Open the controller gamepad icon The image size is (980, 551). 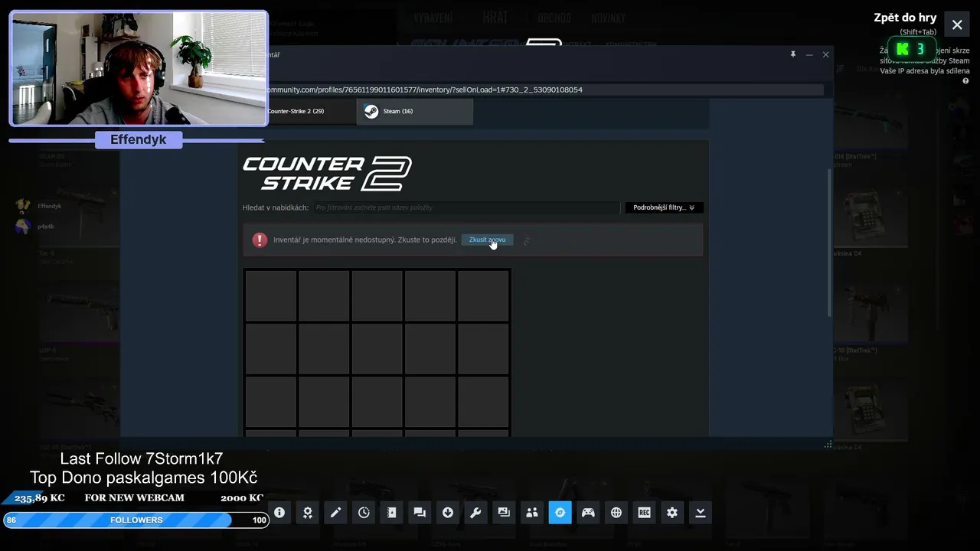click(588, 513)
